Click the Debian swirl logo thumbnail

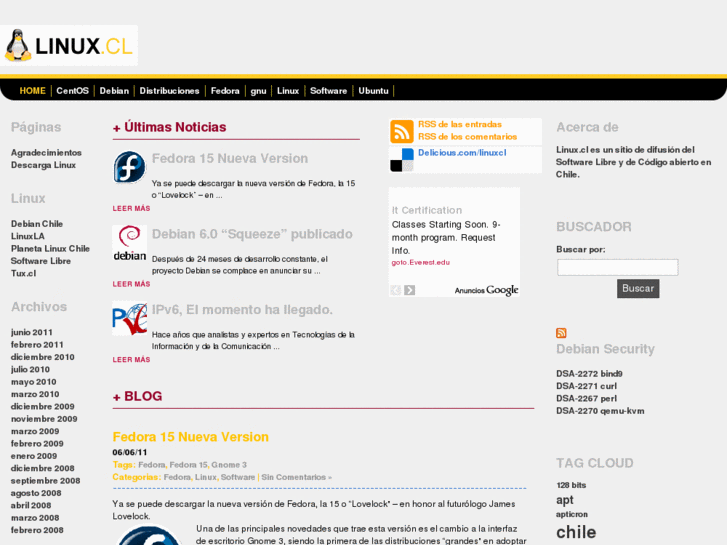(x=129, y=243)
